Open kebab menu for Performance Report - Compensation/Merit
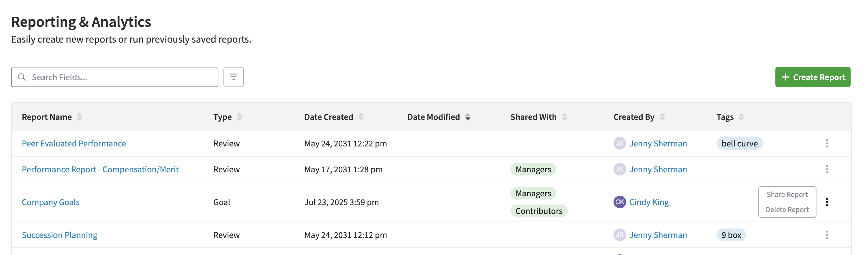The width and height of the screenshot is (868, 255). (x=827, y=169)
